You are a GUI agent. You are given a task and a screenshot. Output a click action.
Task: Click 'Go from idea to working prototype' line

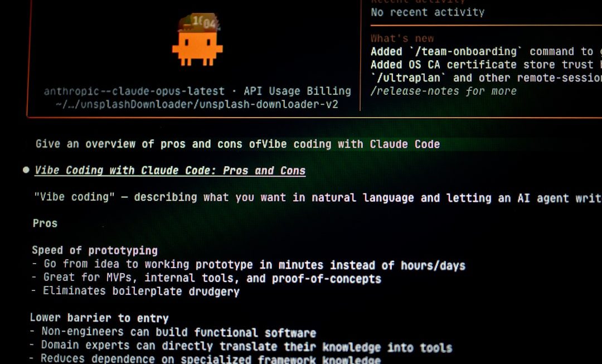pos(249,265)
